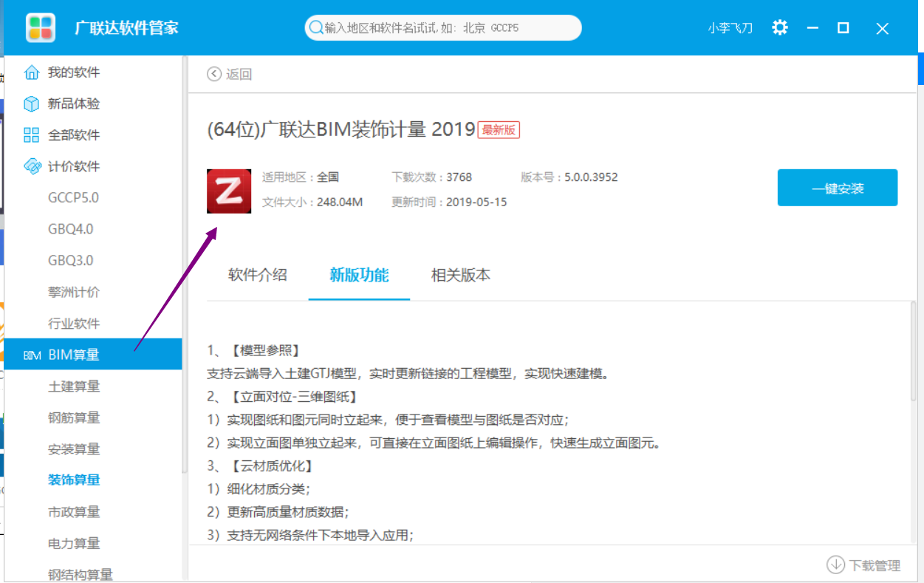Click the 广联达软件管家 app logo
Image resolution: width=924 pixels, height=583 pixels.
tap(40, 28)
